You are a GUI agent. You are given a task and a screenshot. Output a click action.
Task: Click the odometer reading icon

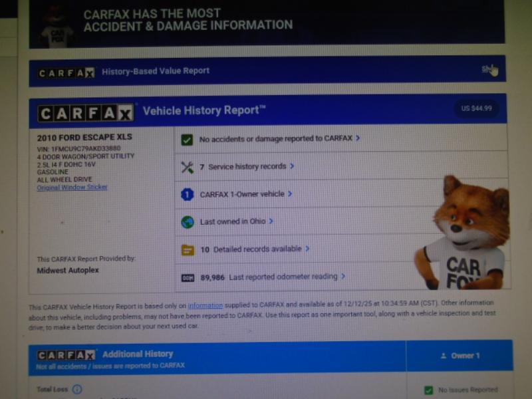pyautogui.click(x=188, y=277)
